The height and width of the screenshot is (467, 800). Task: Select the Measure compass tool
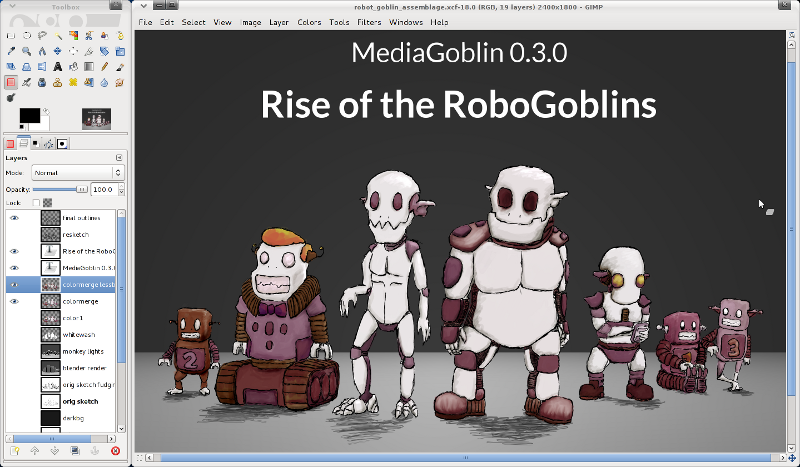(42, 51)
